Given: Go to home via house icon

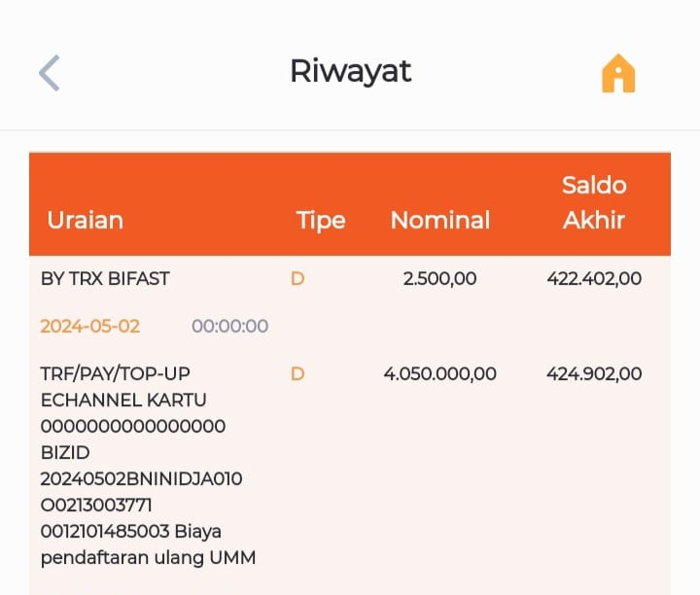Looking at the screenshot, I should tap(618, 74).
